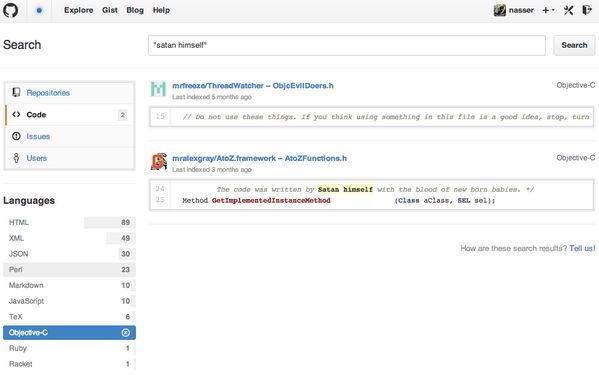Filter results by JSON language

(70, 254)
